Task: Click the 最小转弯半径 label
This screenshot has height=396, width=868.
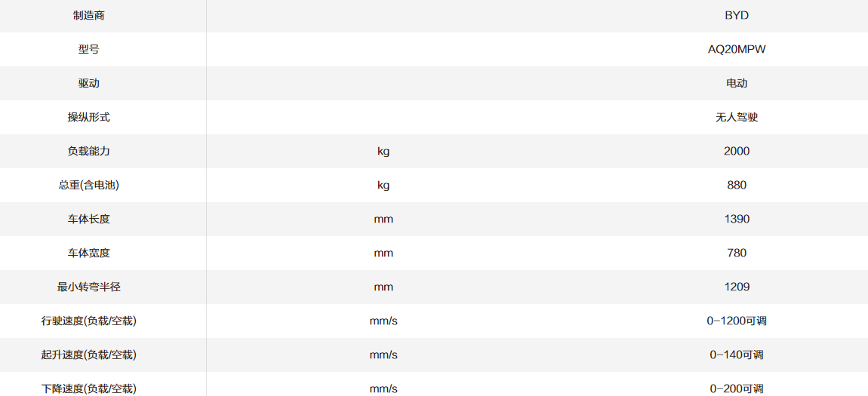Action: tap(89, 287)
